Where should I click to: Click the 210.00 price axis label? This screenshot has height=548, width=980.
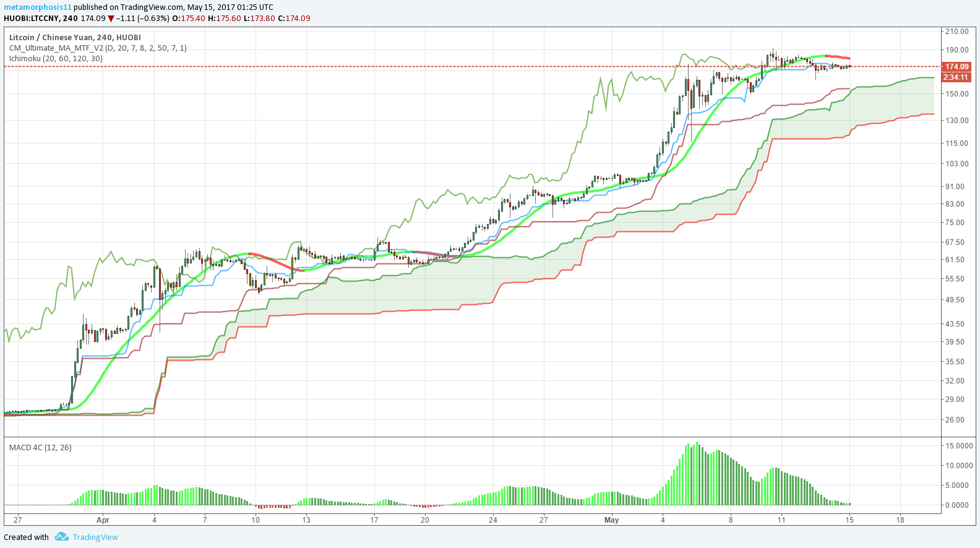957,31
